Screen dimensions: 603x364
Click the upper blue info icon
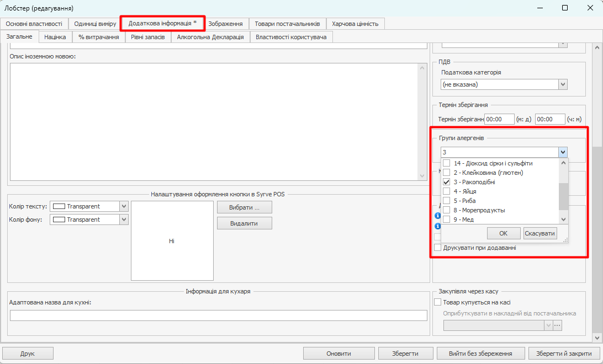click(x=437, y=216)
